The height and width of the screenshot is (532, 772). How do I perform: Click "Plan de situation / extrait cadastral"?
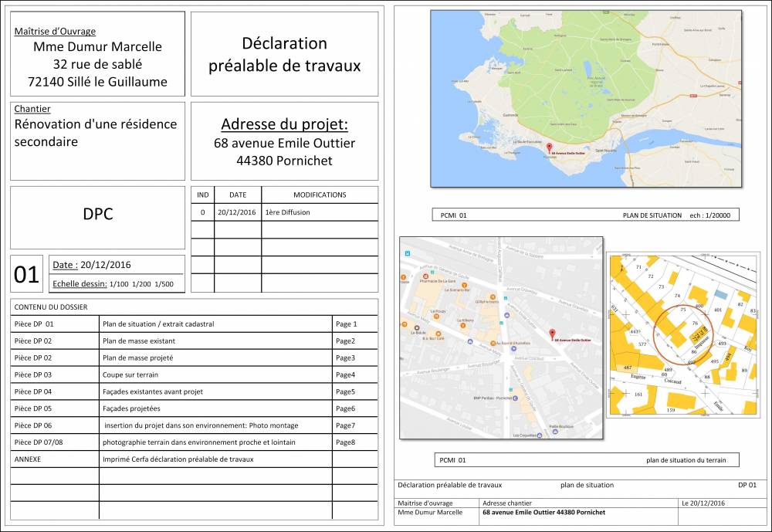pos(158,324)
